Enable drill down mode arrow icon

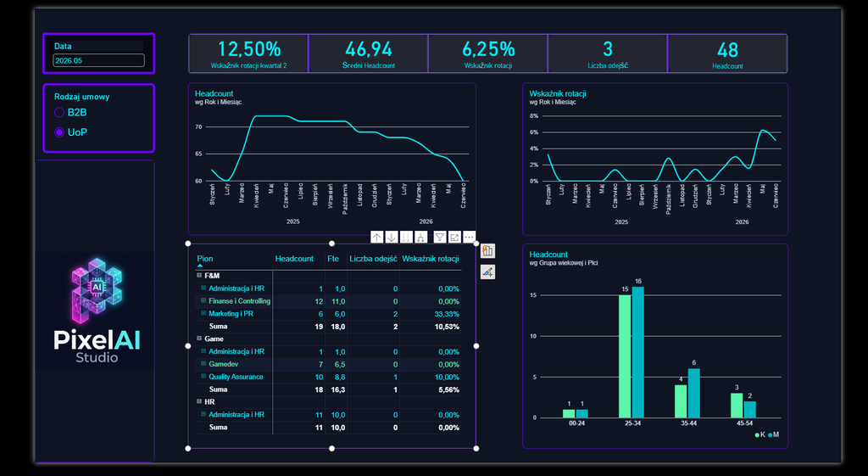(392, 238)
